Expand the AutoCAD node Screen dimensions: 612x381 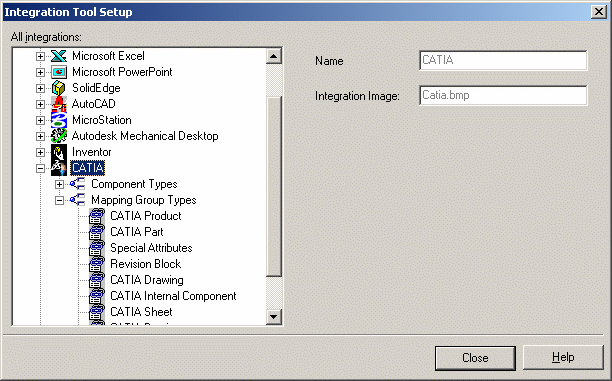pos(40,105)
